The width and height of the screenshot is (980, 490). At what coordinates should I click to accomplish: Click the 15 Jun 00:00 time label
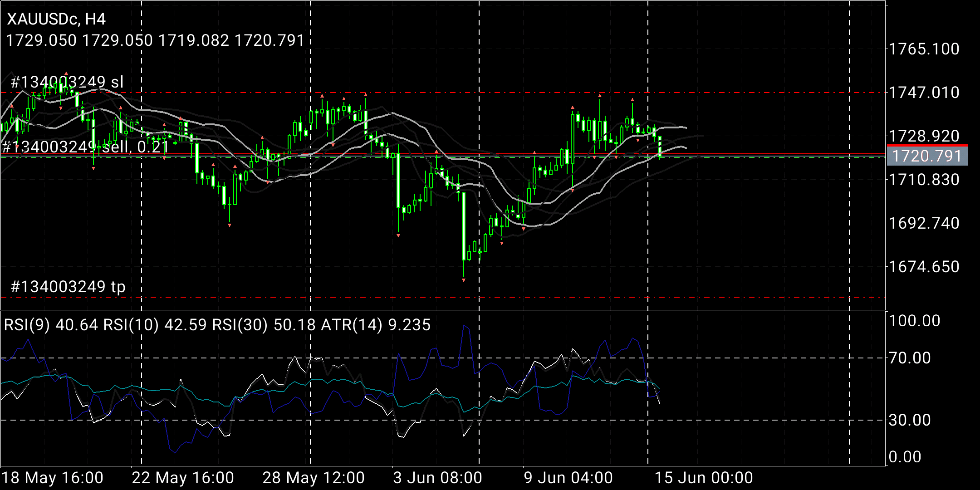pyautogui.click(x=704, y=478)
